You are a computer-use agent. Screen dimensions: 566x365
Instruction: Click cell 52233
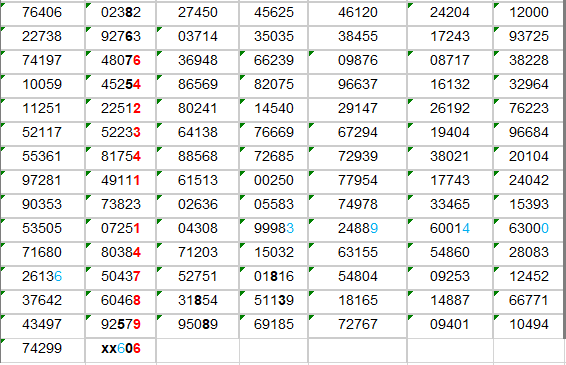pyautogui.click(x=121, y=133)
